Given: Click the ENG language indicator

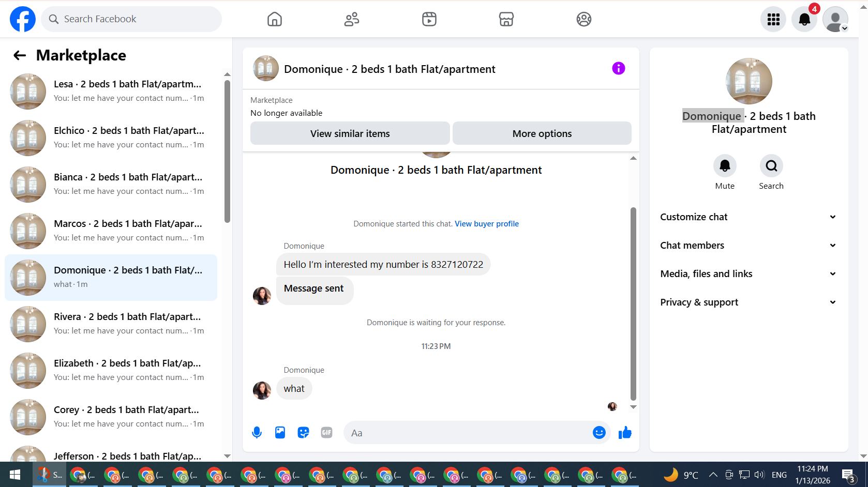Looking at the screenshot, I should click(779, 475).
